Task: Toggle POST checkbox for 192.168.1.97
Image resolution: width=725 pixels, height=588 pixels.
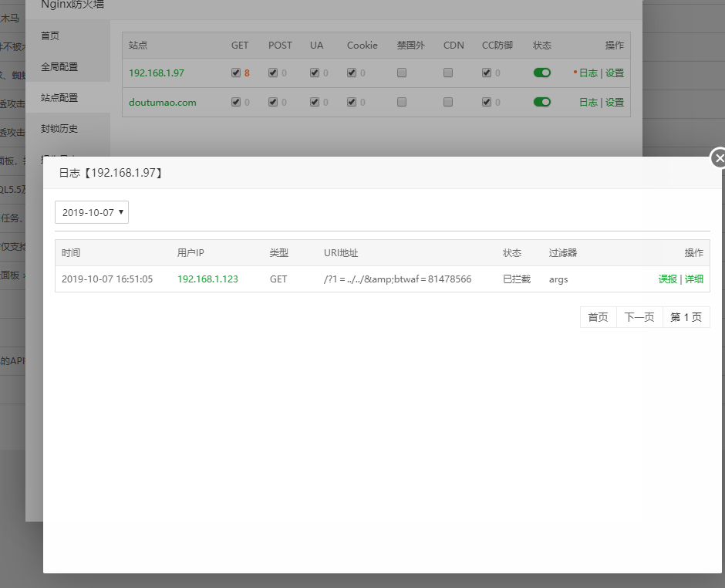Action: pyautogui.click(x=273, y=73)
